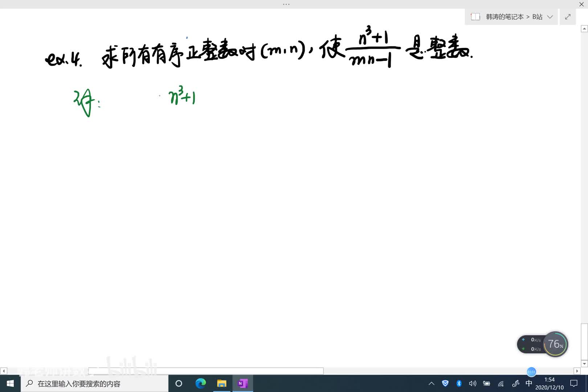
Task: Open the Bluetooth tray icon
Action: tap(459, 383)
